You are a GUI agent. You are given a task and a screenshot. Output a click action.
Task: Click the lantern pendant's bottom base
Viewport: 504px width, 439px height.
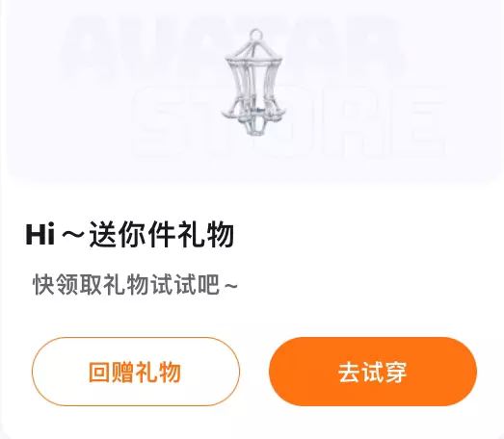255,127
